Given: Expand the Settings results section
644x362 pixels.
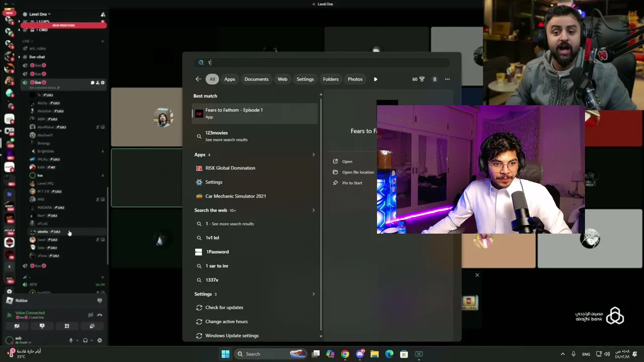Looking at the screenshot, I should point(313,294).
